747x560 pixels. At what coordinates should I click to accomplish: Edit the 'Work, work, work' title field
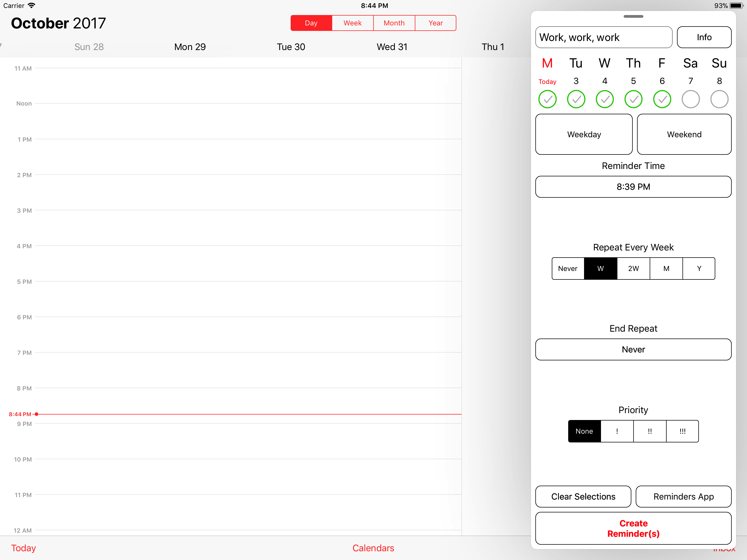[x=604, y=37]
